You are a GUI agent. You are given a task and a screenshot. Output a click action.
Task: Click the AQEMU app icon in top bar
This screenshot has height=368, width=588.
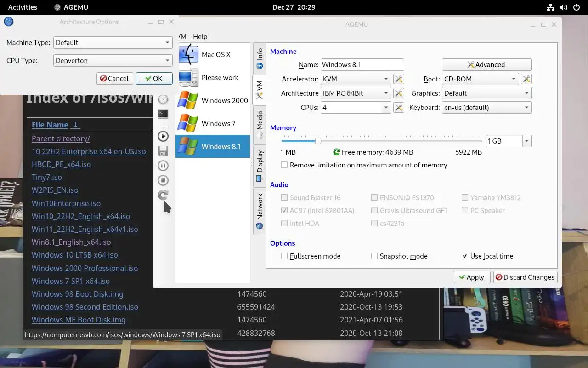coord(57,7)
